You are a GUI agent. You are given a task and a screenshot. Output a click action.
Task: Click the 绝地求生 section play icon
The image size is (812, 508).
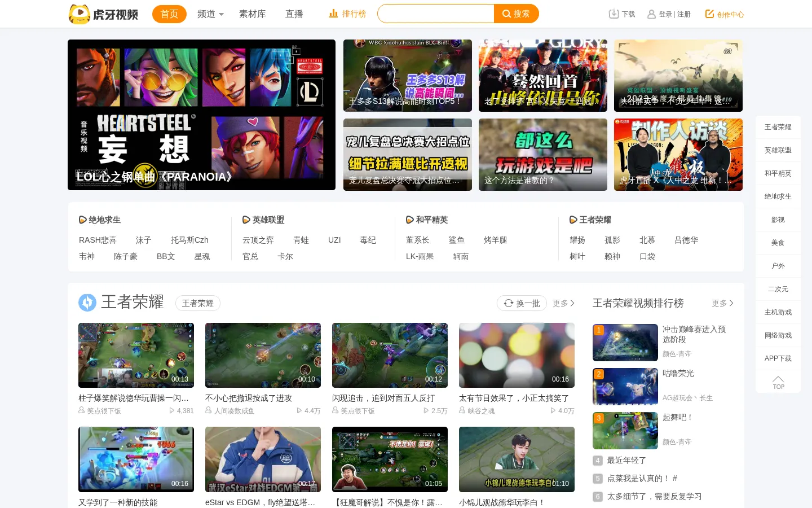pyautogui.click(x=83, y=220)
